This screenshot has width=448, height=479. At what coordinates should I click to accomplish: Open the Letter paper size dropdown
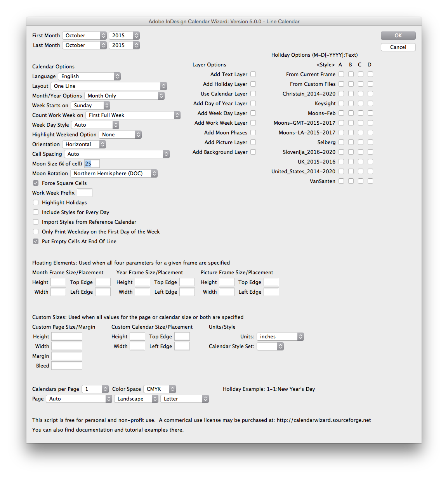pos(184,399)
